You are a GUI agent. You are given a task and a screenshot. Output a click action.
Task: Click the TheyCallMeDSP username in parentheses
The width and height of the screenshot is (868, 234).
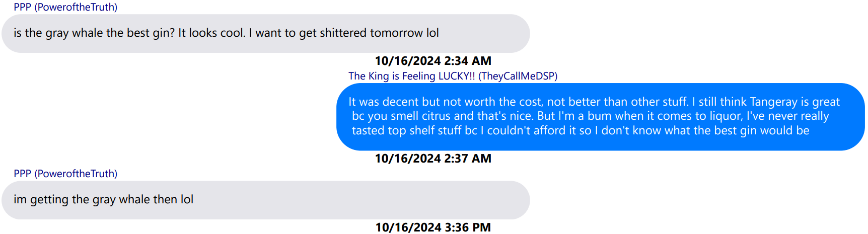pos(518,76)
